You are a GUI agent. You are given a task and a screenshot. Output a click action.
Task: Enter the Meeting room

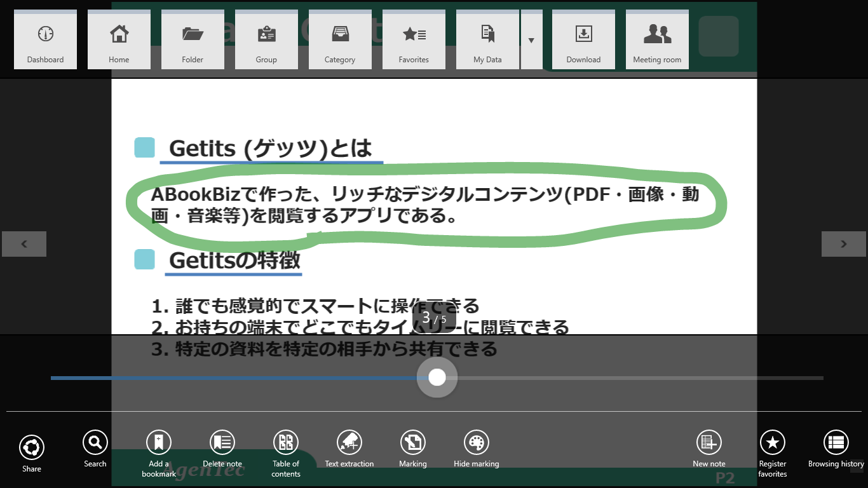[657, 41]
